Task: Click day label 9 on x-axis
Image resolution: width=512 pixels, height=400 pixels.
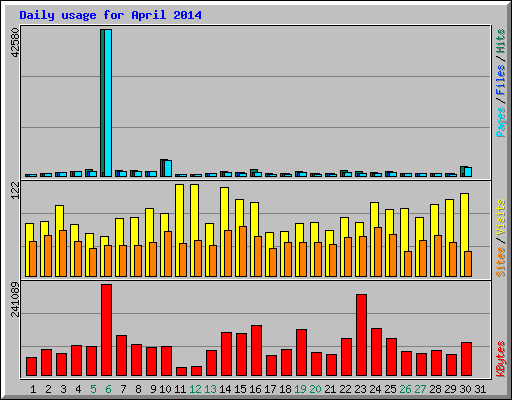Action: point(153,389)
